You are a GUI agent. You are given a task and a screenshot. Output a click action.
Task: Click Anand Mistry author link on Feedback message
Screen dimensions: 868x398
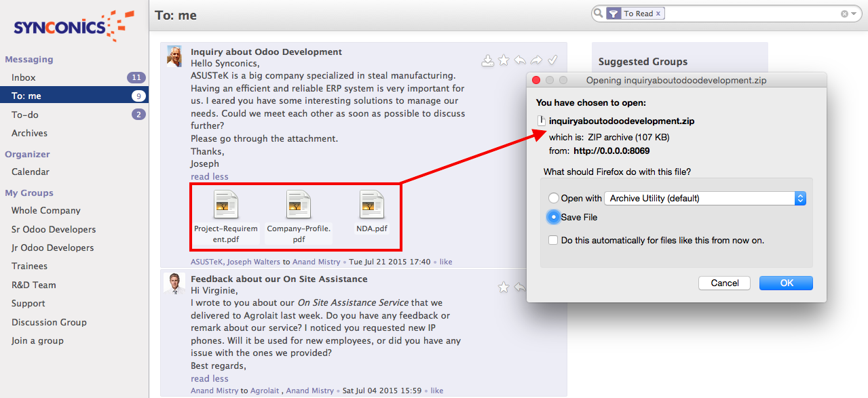pos(214,391)
